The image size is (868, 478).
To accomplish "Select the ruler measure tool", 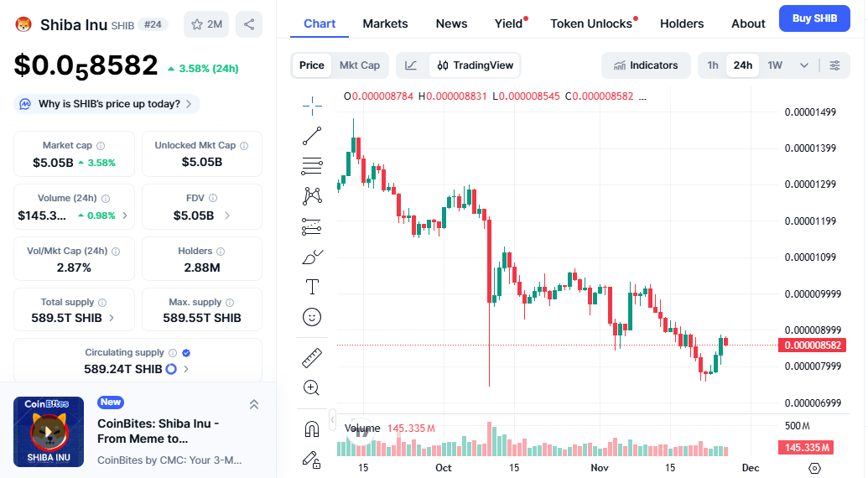I will (x=312, y=358).
